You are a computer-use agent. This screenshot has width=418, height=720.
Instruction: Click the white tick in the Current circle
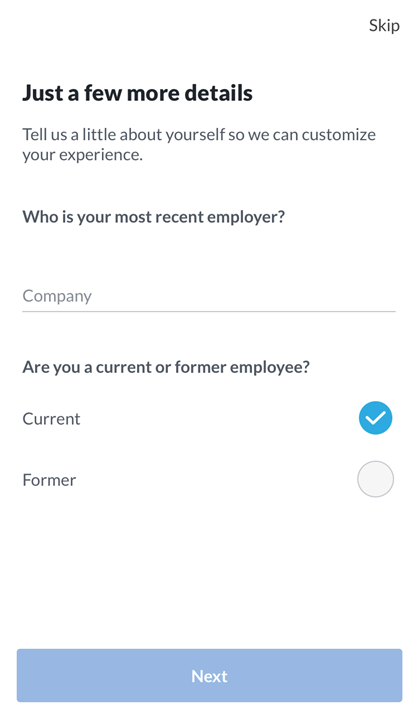tap(375, 418)
